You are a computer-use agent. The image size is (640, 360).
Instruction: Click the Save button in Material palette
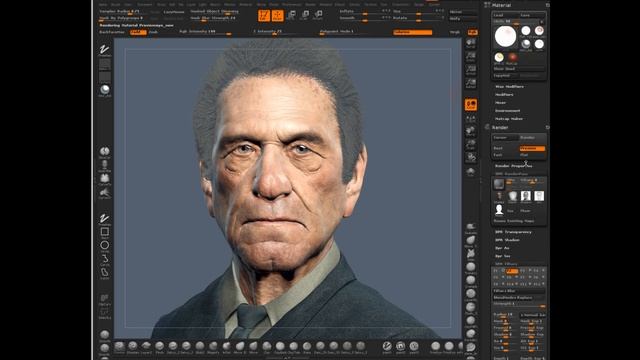[x=532, y=15]
